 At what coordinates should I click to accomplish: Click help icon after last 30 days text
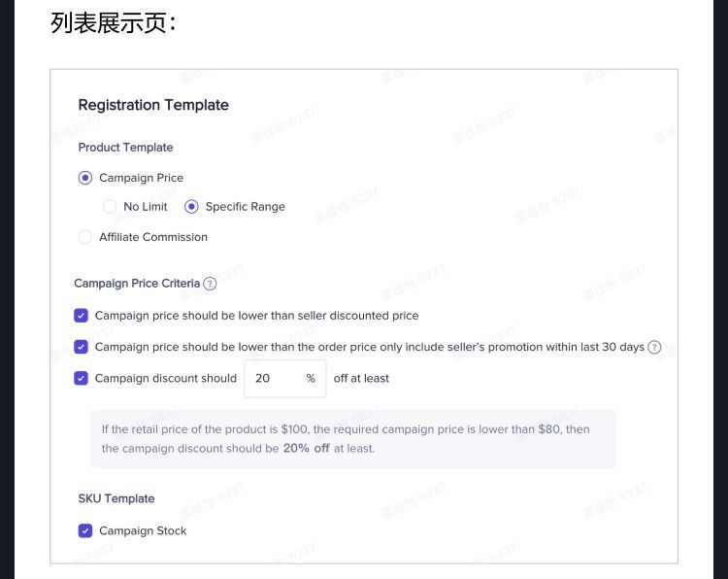[x=654, y=347]
